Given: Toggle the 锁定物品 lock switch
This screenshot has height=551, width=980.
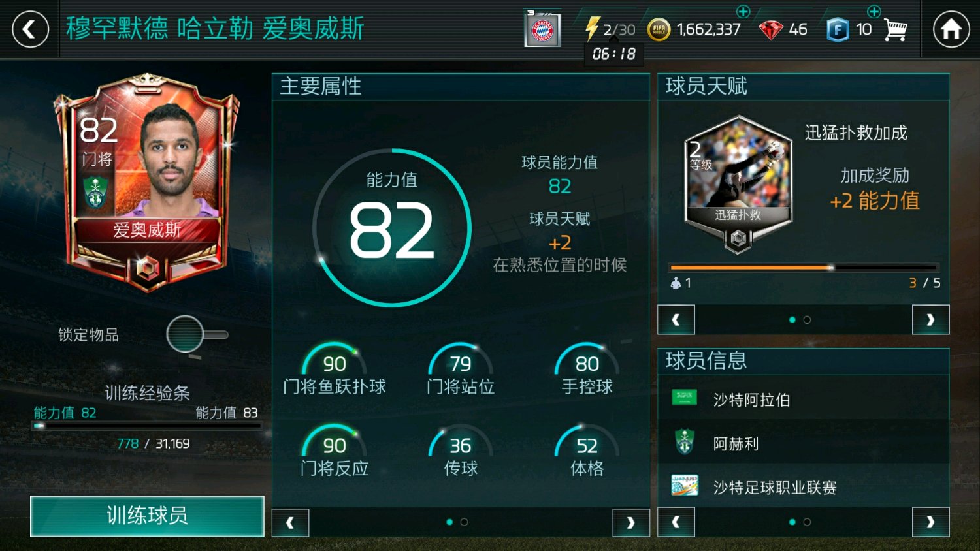Looking at the screenshot, I should coord(197,335).
